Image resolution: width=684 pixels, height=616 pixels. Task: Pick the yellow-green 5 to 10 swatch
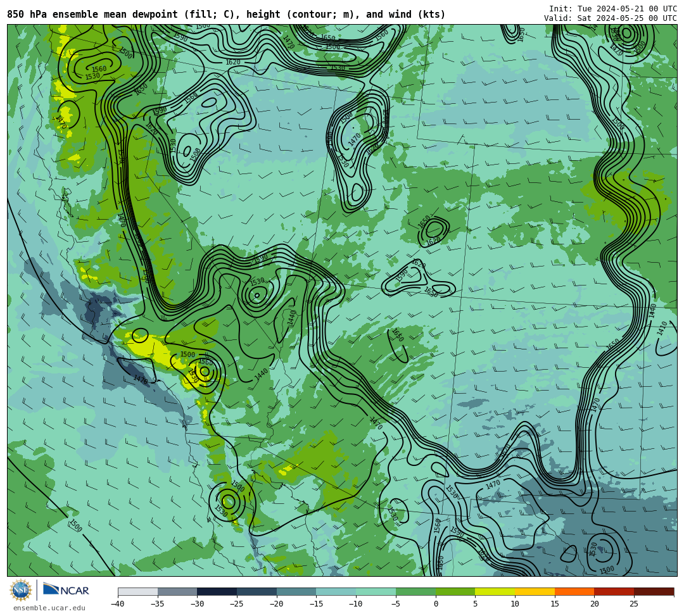coord(495,591)
